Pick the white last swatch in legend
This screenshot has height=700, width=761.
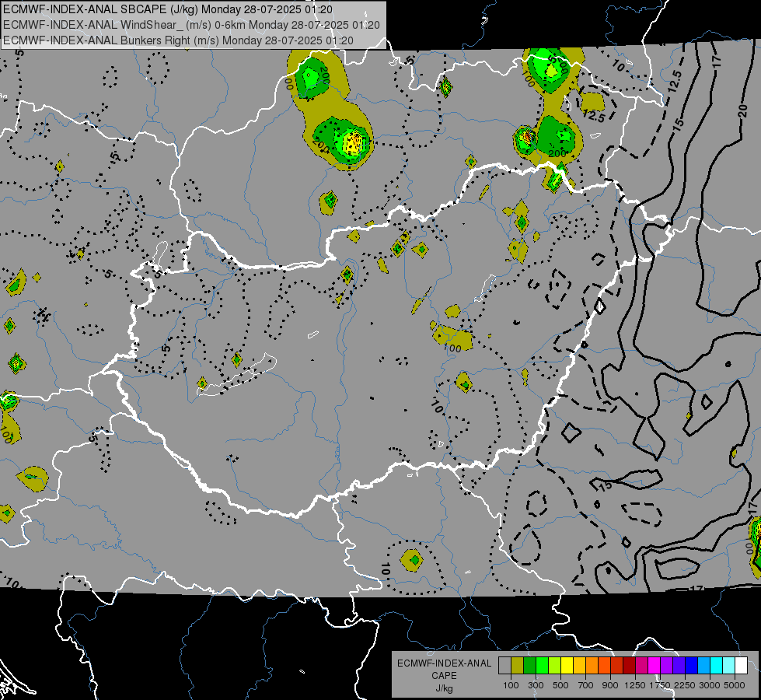point(741,665)
